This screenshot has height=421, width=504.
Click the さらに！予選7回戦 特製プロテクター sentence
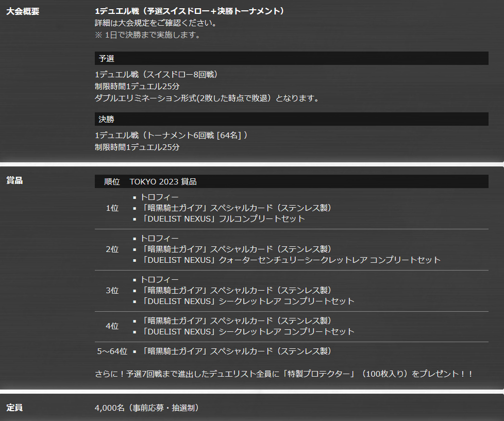[283, 374]
